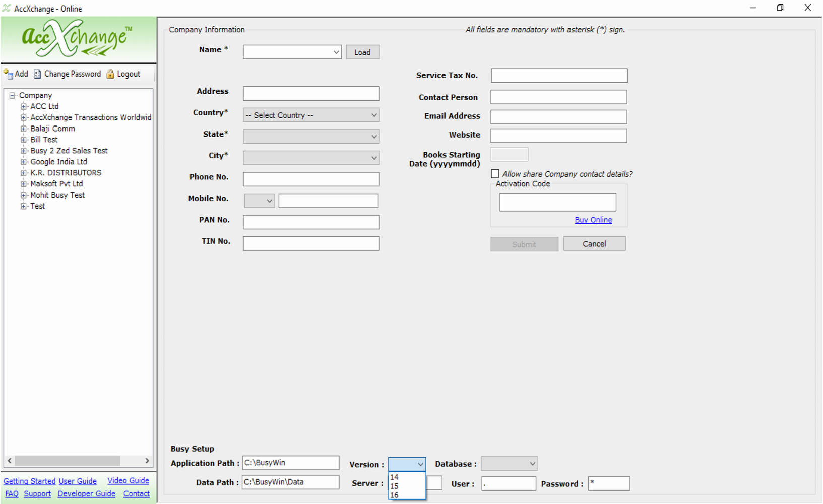Click the Data Path field
823x504 pixels.
coord(291,482)
